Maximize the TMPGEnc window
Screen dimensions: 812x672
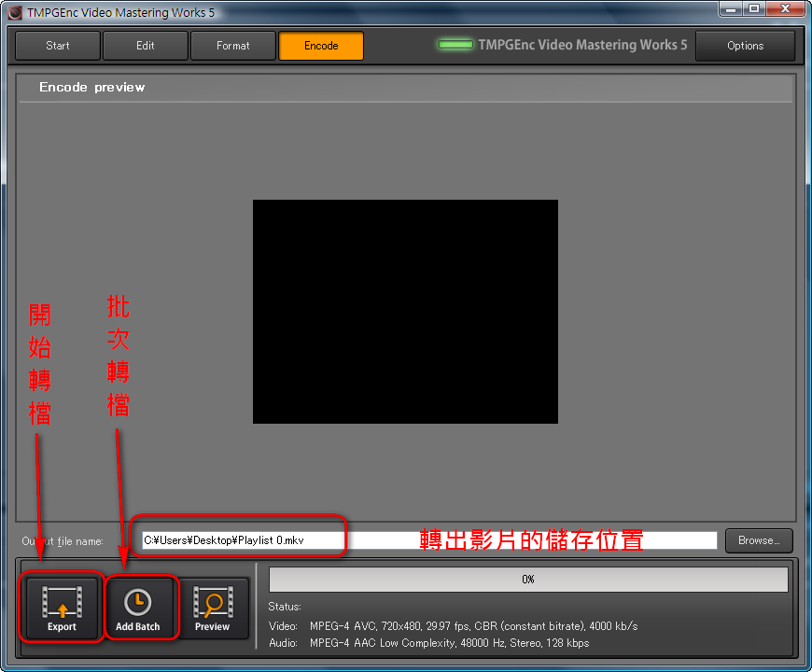pyautogui.click(x=754, y=8)
